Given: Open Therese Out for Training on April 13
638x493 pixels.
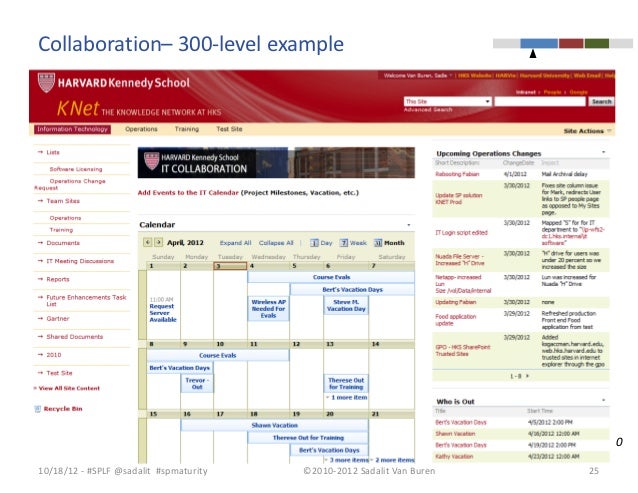Looking at the screenshot, I should coord(346,384).
